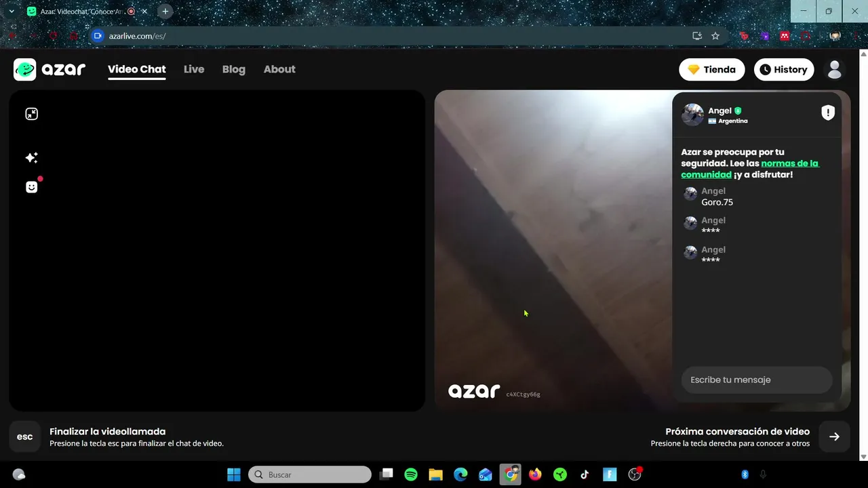Open the About tab
This screenshot has height=488, width=868.
pyautogui.click(x=279, y=69)
